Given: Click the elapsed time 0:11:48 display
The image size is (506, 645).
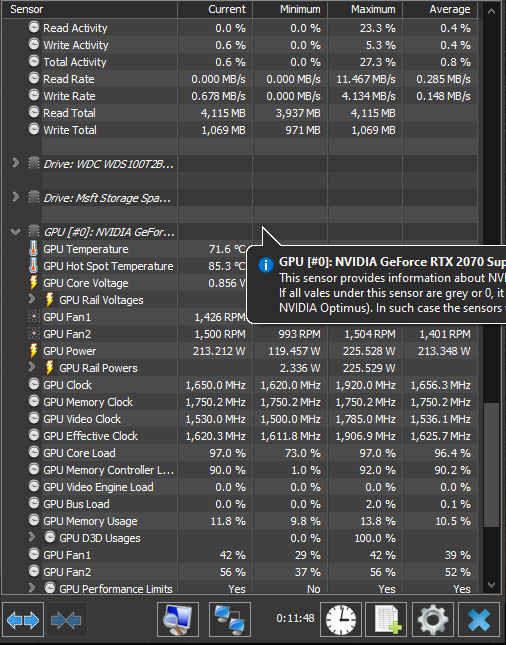Looking at the screenshot, I should click(x=295, y=618).
